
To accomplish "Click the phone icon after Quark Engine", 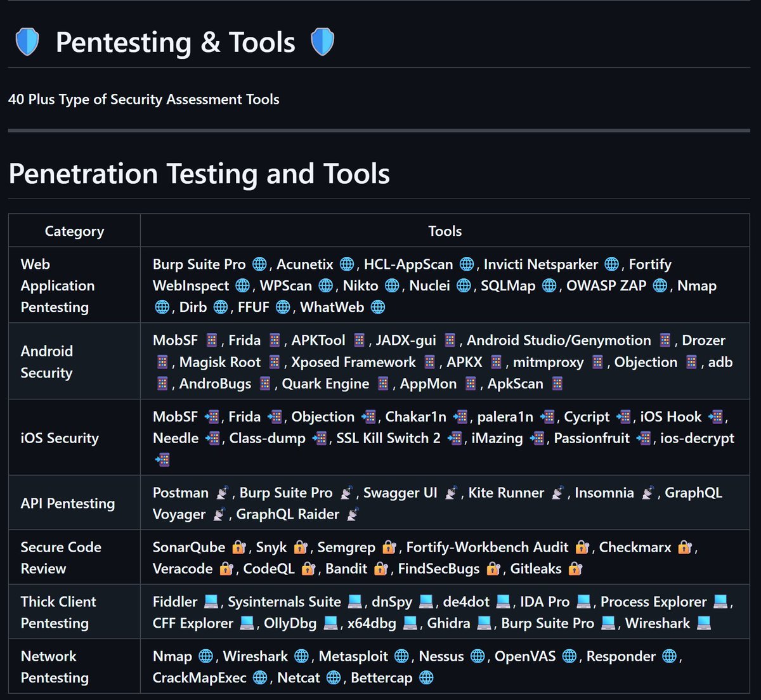I will point(383,384).
